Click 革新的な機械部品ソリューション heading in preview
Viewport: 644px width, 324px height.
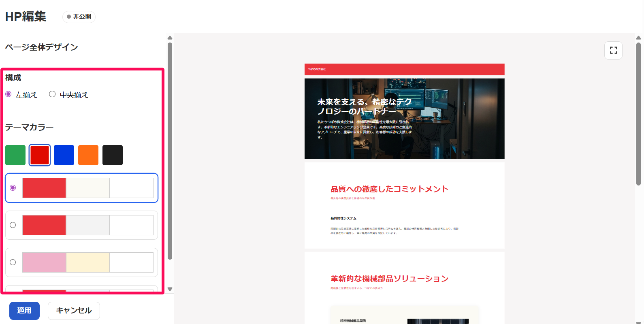[389, 279]
